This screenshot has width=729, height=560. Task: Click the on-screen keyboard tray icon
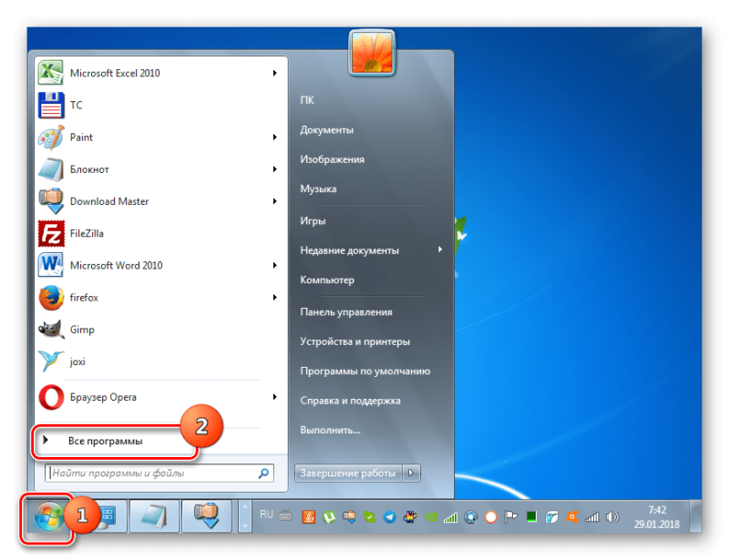click(285, 514)
